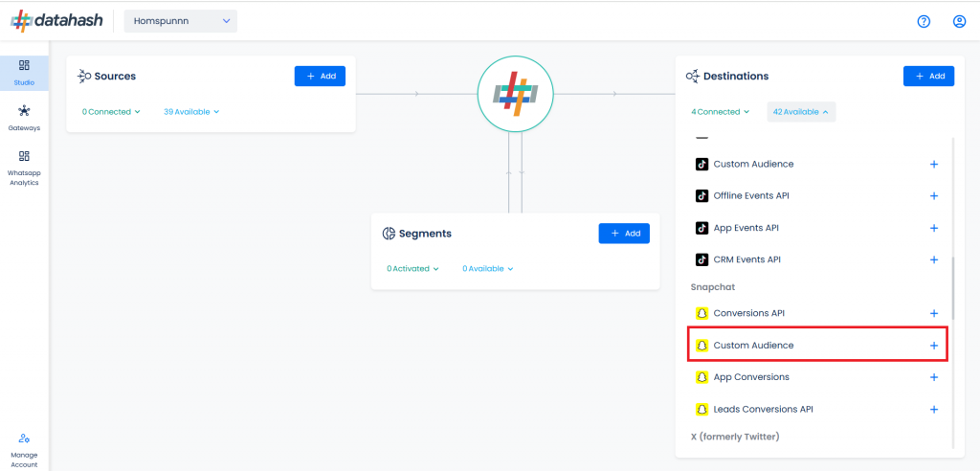Screen dimensions: 980x472
Task: Open the user profile icon
Action: (959, 21)
